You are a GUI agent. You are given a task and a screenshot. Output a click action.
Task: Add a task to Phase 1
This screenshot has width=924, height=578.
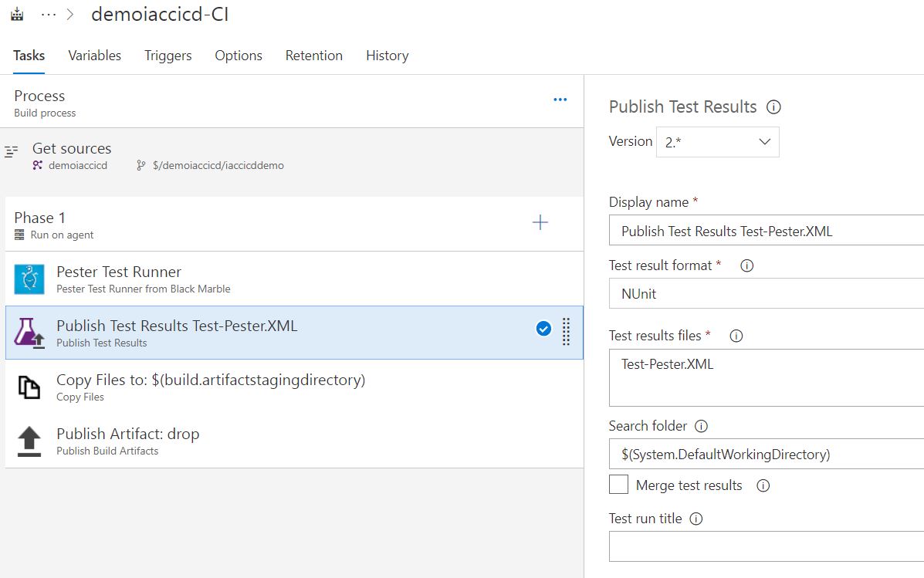point(540,222)
